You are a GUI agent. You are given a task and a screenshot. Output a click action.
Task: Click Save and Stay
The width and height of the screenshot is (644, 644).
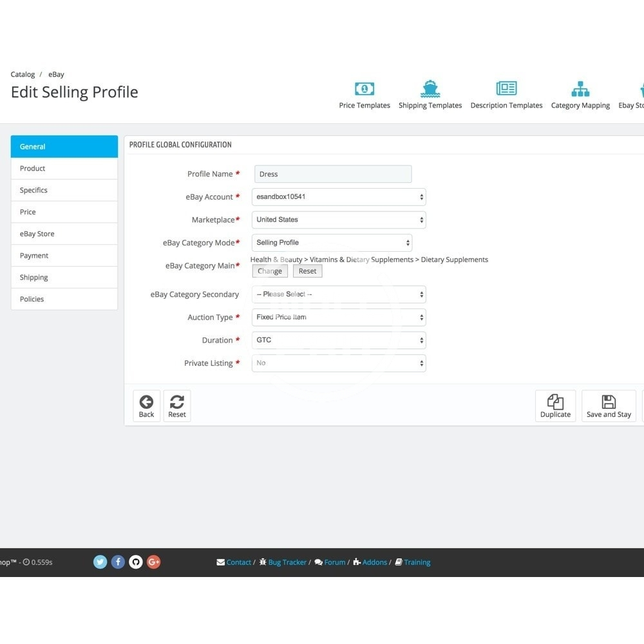(x=609, y=406)
